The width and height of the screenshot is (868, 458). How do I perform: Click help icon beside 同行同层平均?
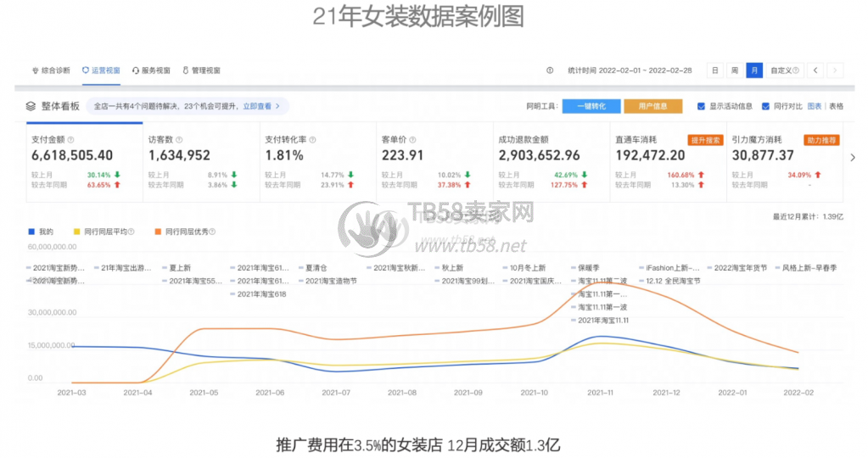click(x=132, y=232)
